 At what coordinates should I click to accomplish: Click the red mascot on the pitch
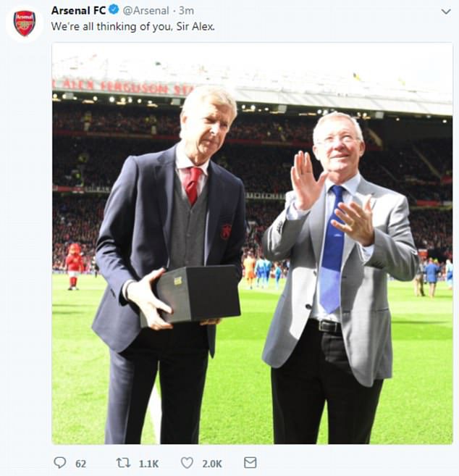(x=74, y=266)
